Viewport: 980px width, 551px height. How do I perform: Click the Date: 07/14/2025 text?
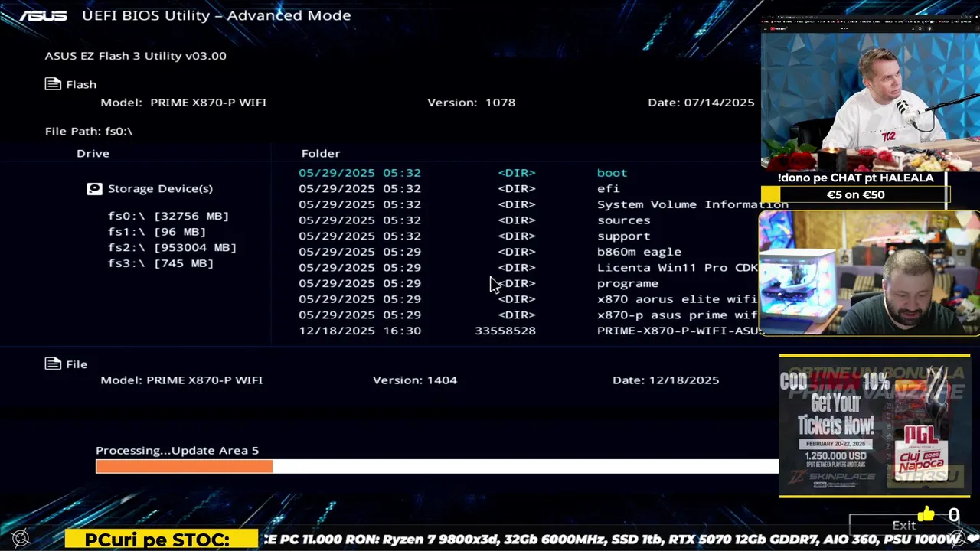click(701, 103)
